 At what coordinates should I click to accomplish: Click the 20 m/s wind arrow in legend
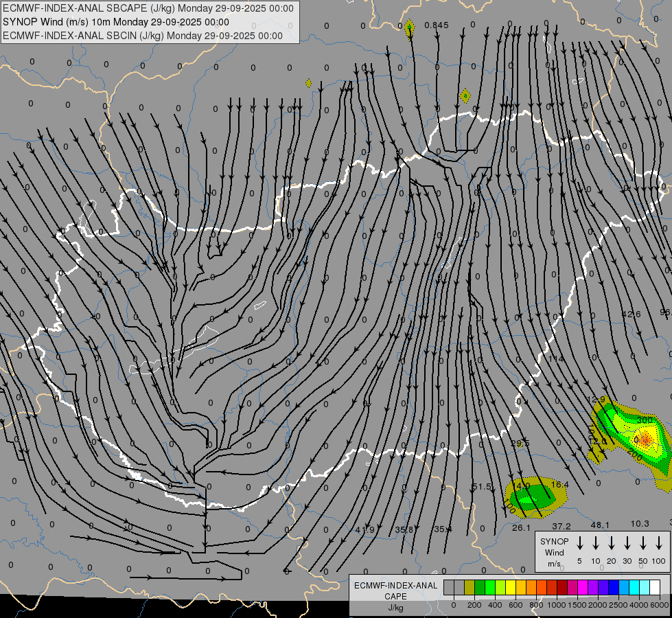coord(611,543)
